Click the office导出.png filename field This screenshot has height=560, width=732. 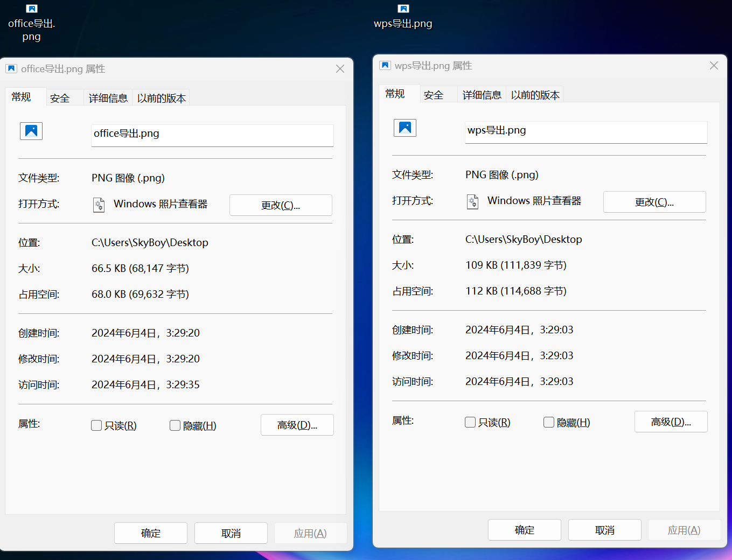[x=212, y=135]
